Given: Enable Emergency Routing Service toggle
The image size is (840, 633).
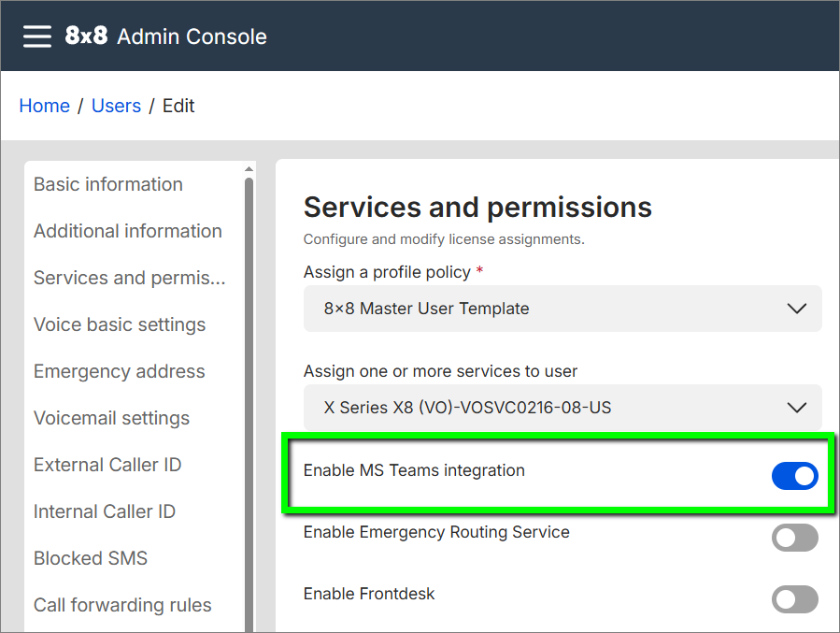Looking at the screenshot, I should click(x=794, y=538).
